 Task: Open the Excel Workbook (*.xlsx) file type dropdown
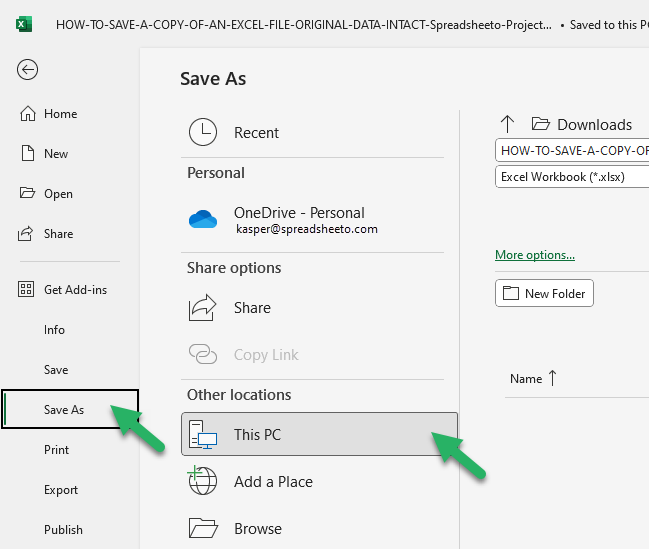coord(572,177)
